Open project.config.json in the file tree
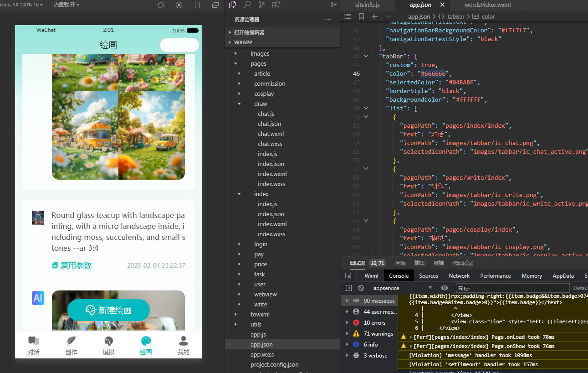588x373 pixels. coord(275,365)
